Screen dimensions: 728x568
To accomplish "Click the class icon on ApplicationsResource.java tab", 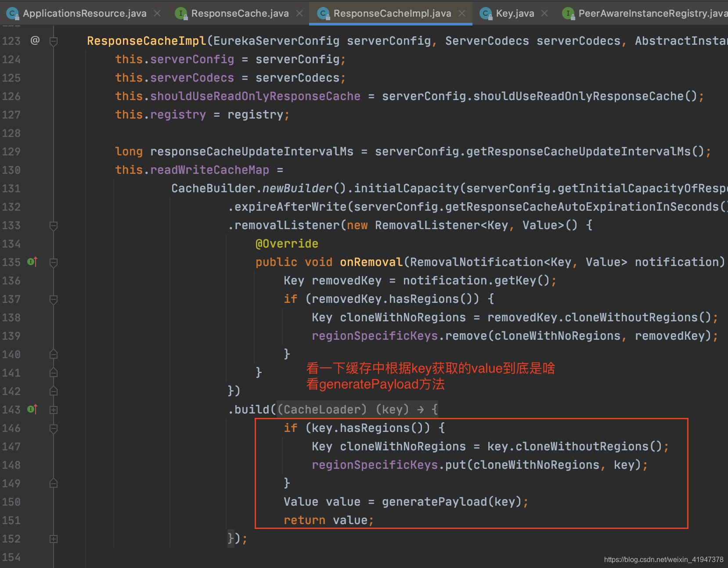I will pos(13,14).
